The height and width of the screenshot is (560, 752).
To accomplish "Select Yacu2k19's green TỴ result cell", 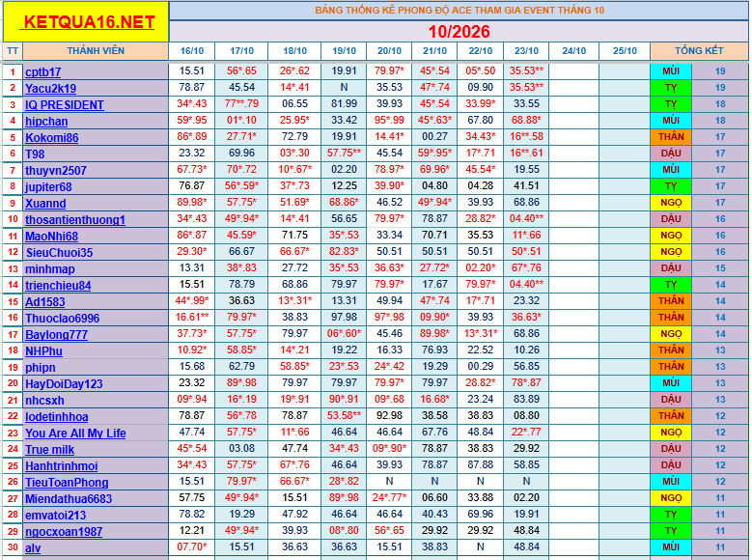I will tap(671, 88).
